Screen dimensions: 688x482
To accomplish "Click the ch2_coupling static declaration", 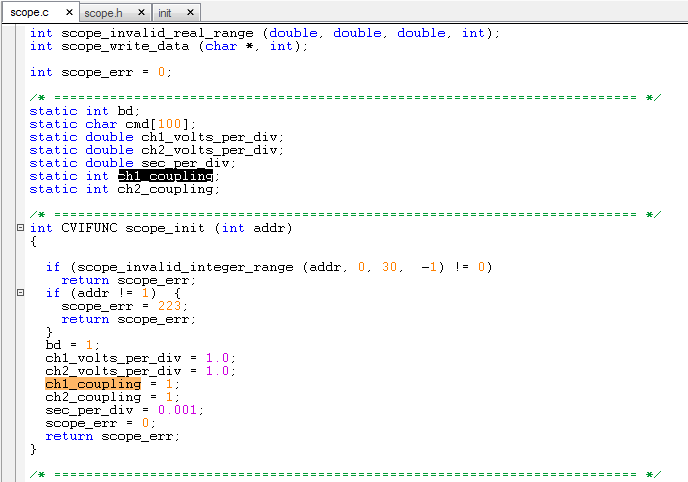I will coord(167,189).
